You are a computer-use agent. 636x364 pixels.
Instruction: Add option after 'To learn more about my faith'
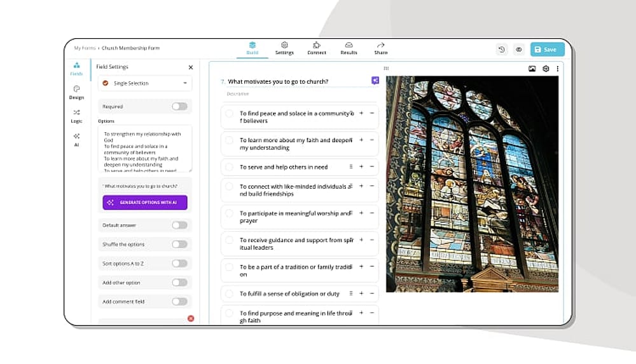(361, 140)
